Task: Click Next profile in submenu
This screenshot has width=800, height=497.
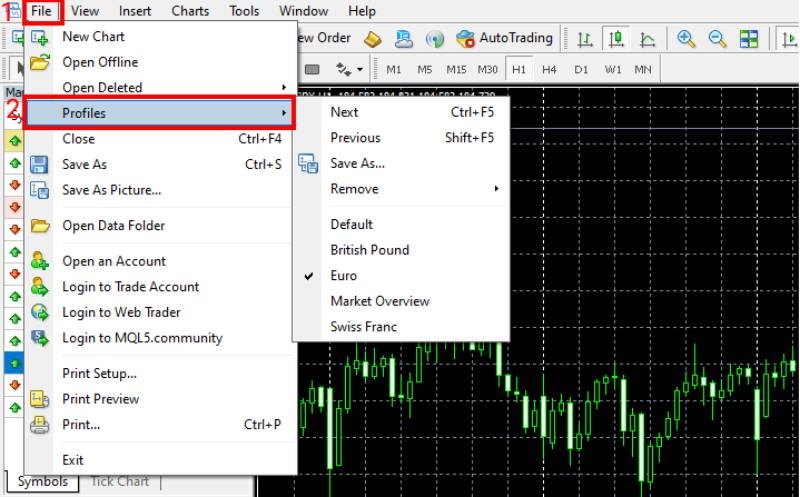Action: (x=401, y=112)
